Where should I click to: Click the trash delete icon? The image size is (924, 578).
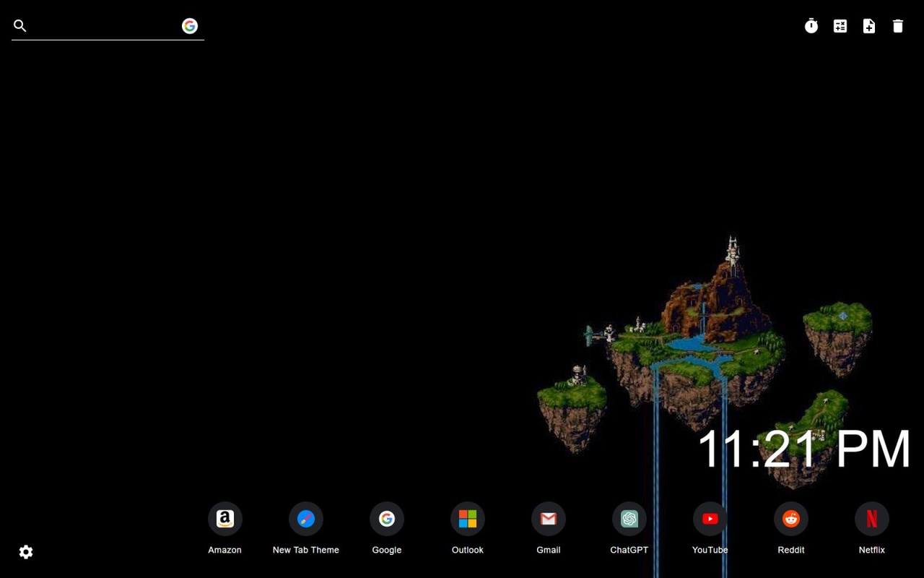pyautogui.click(x=898, y=26)
